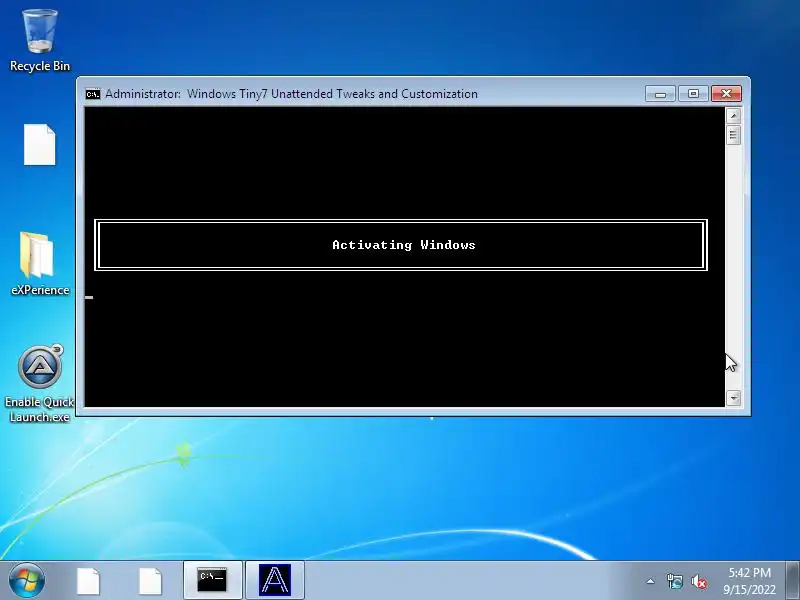Minimize the Tiny7 Tweaks console window

point(660,93)
